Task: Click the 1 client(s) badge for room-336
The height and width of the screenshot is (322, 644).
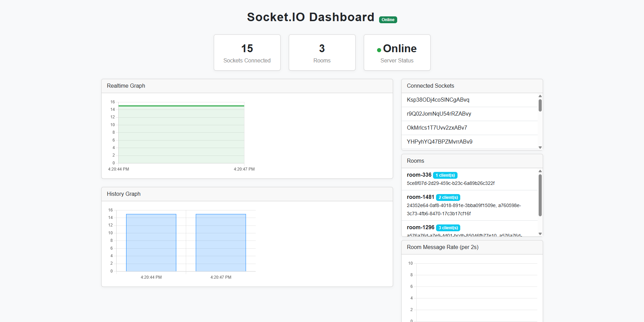Action: point(445,175)
